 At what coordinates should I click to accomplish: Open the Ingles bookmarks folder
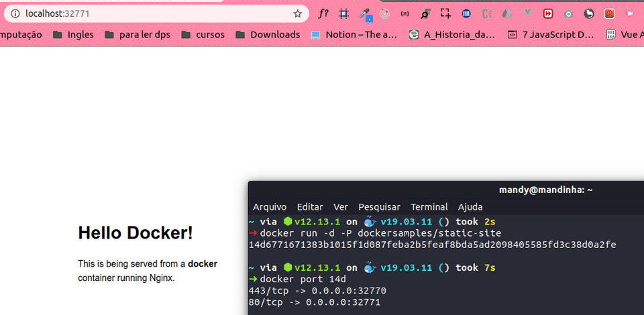point(74,35)
